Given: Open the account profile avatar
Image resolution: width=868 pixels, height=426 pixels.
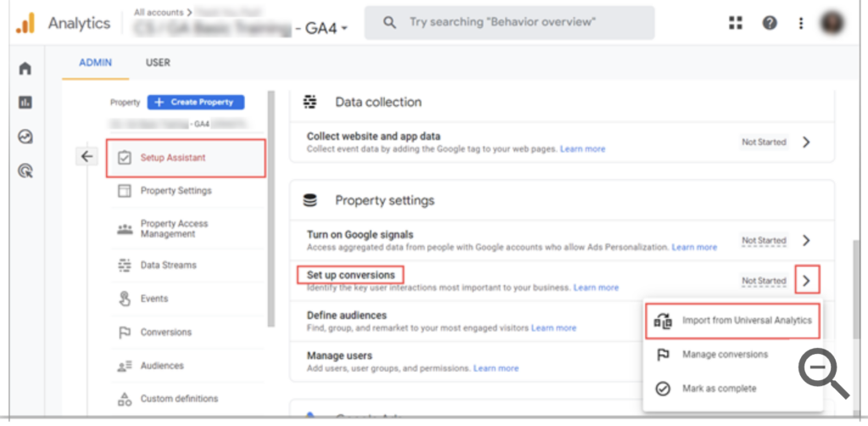Looking at the screenshot, I should coord(832,24).
